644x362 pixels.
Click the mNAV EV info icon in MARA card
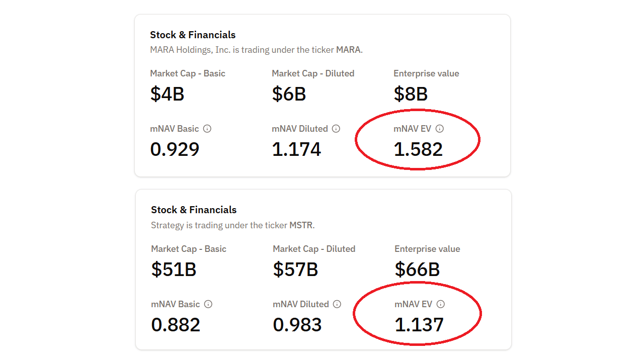[440, 129]
